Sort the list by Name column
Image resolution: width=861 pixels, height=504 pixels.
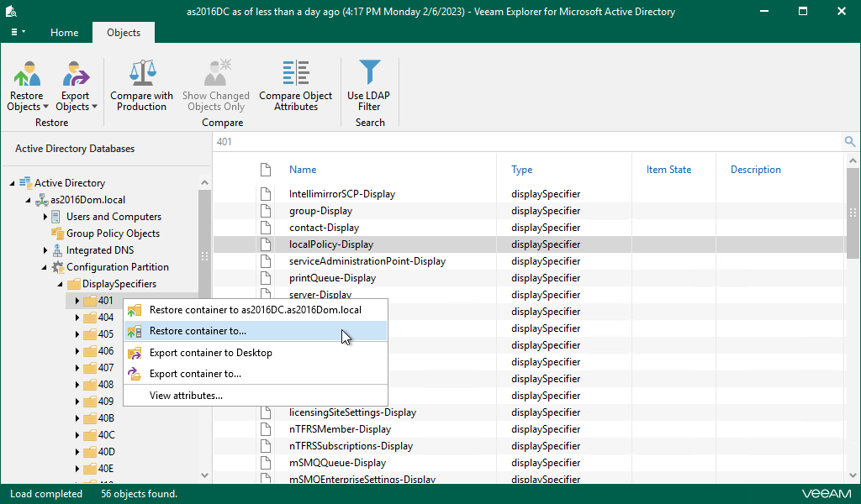pos(303,170)
